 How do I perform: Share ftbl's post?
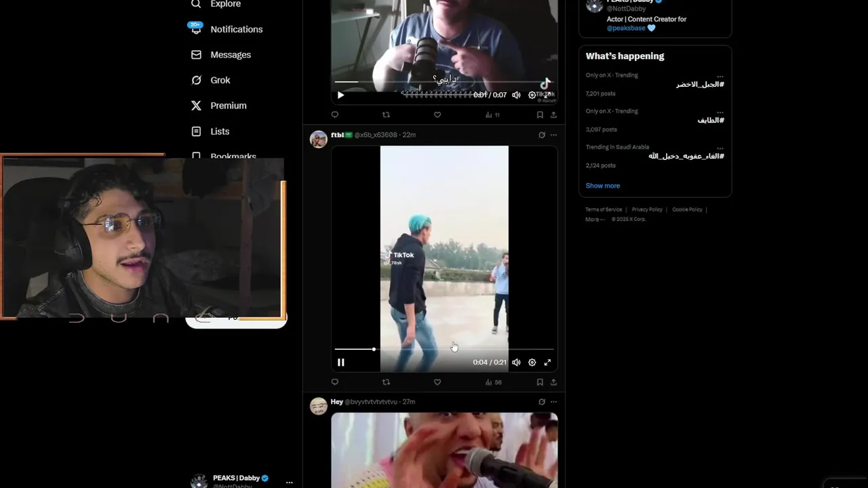tap(553, 382)
